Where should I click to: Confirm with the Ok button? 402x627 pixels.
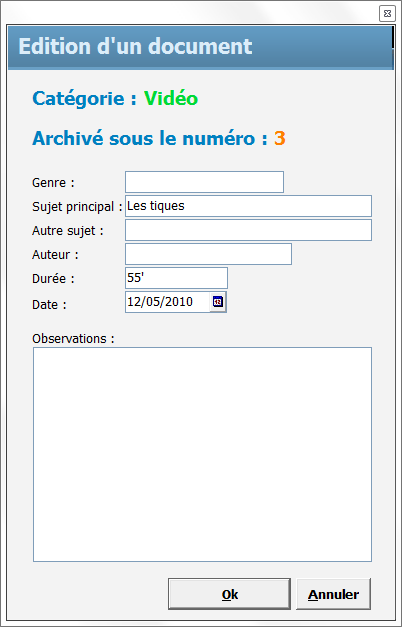(x=229, y=594)
